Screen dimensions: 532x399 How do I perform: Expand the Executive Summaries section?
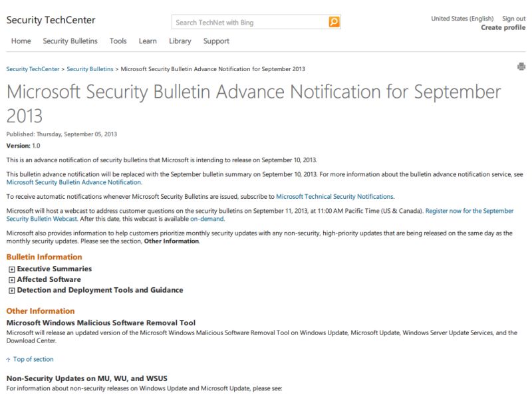(x=12, y=269)
